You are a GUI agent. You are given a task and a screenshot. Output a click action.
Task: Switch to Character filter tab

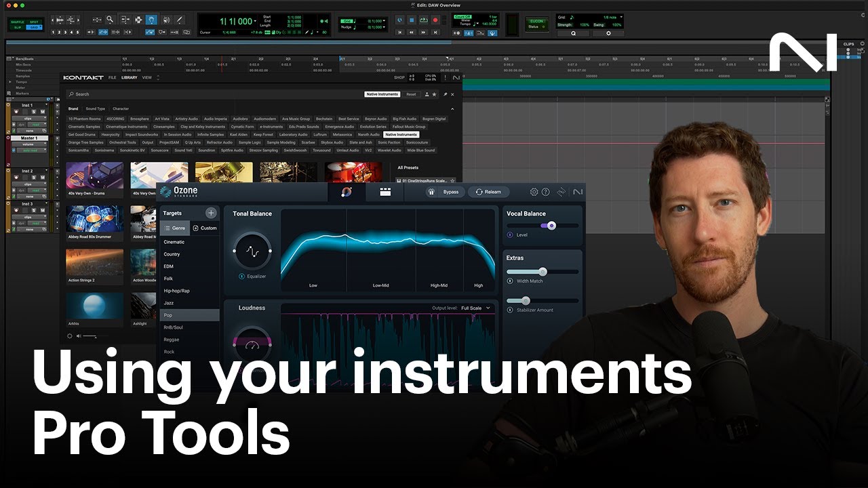coord(121,108)
